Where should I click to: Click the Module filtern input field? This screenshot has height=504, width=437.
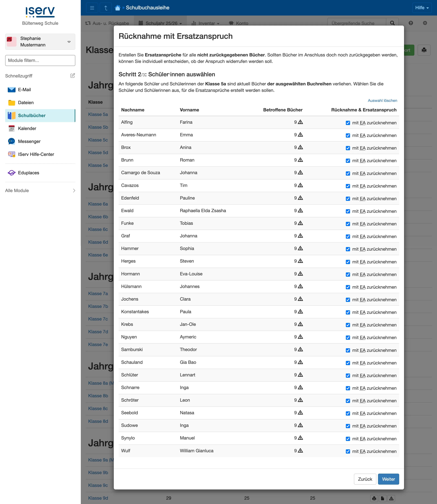click(x=40, y=60)
